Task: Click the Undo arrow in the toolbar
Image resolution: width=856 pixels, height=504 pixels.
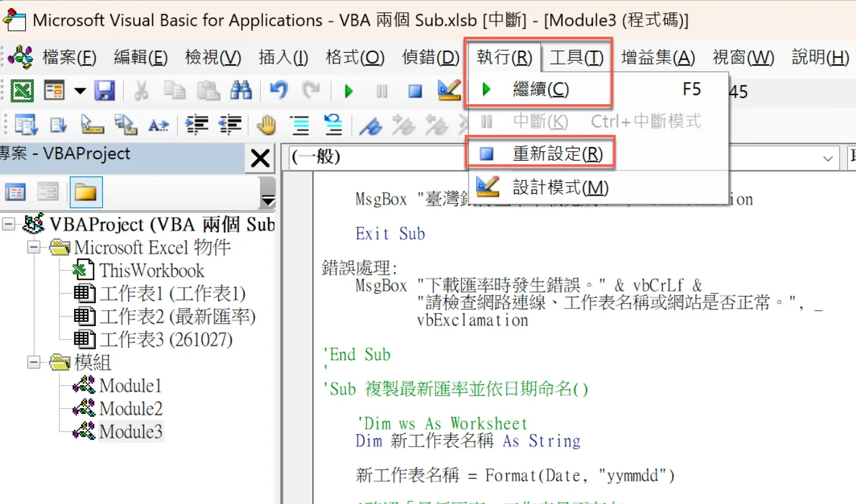Action: [x=279, y=91]
